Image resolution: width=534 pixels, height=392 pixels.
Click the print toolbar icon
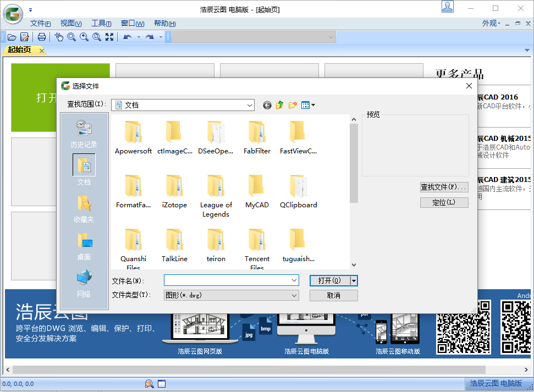42,37
